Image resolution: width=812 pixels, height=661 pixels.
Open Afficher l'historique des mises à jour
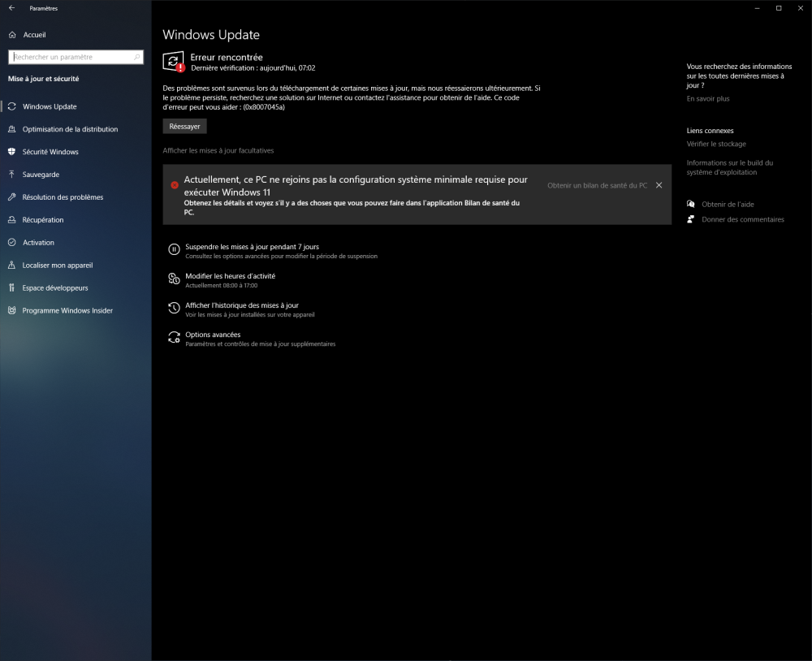pyautogui.click(x=241, y=305)
